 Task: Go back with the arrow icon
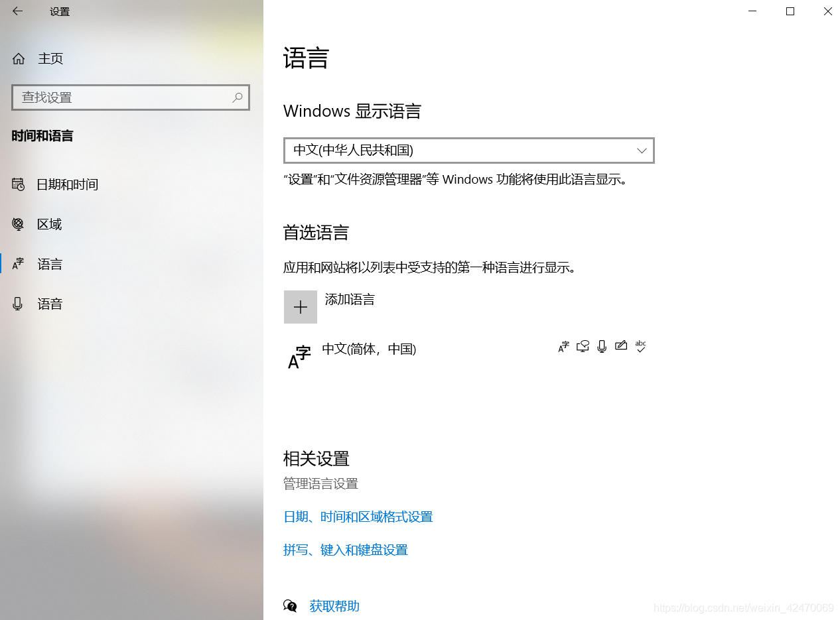tap(17, 11)
